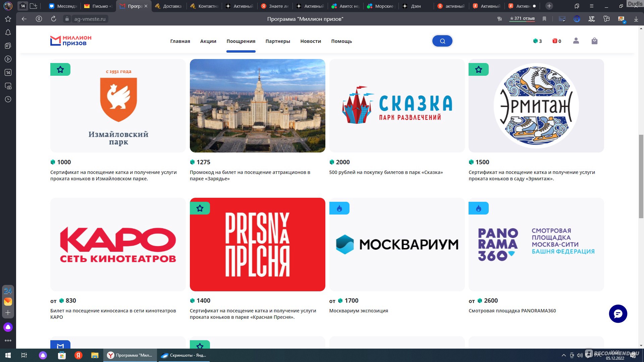644x362 pixels.
Task: Click the star badge on Пресня card
Action: [x=200, y=208]
